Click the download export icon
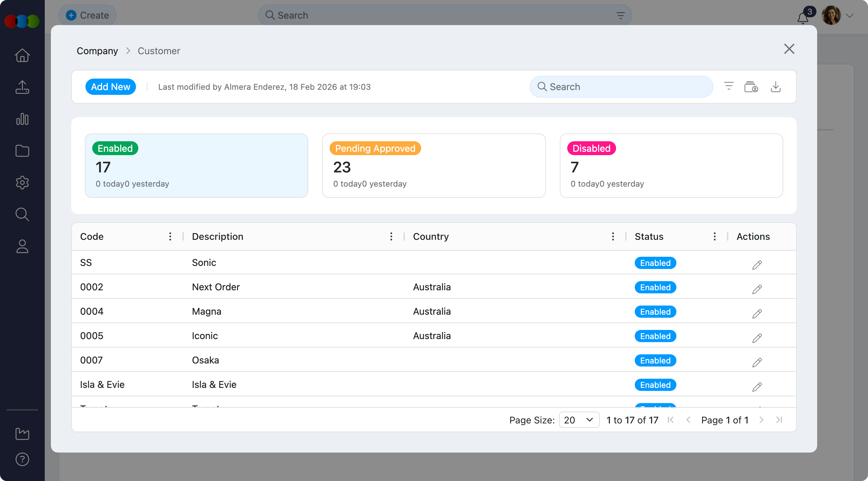The height and width of the screenshot is (481, 868). 775,87
